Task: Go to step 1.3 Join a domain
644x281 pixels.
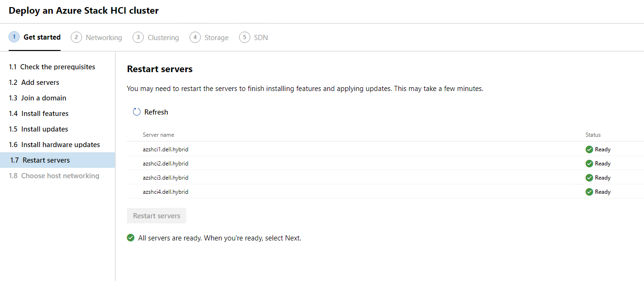Action: pyautogui.click(x=38, y=98)
